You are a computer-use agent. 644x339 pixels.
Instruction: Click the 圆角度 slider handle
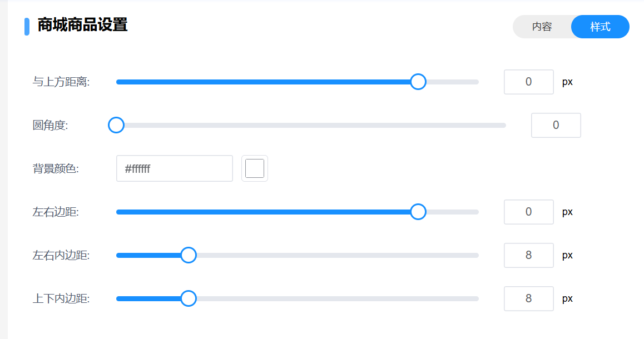tap(116, 125)
